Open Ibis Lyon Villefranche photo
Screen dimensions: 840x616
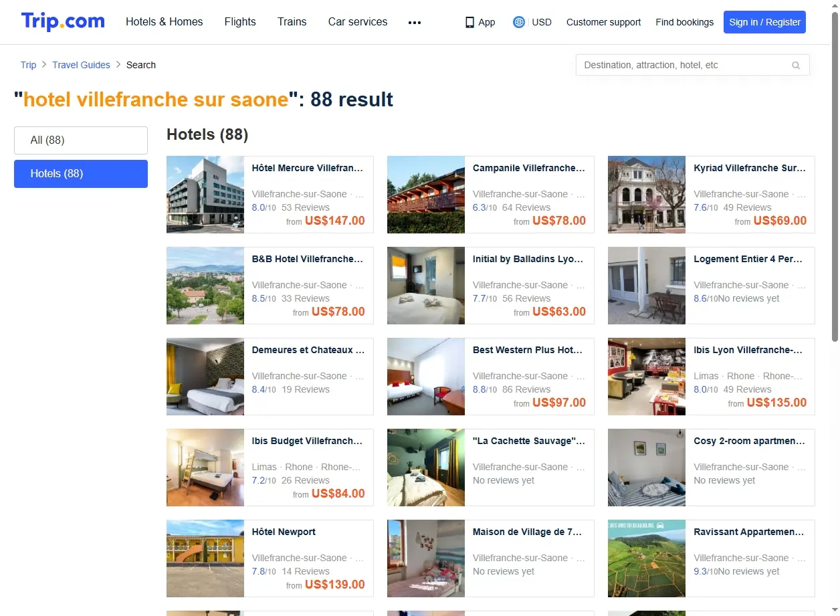647,377
